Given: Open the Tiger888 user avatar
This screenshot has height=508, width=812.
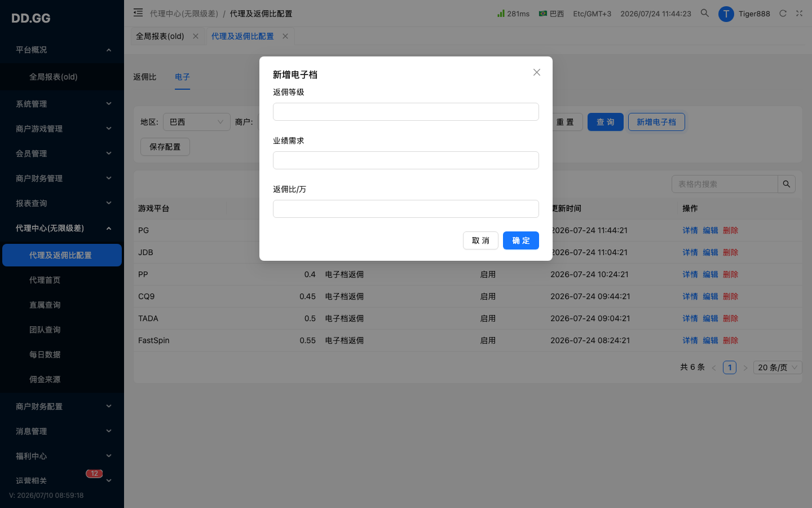Looking at the screenshot, I should tap(726, 14).
